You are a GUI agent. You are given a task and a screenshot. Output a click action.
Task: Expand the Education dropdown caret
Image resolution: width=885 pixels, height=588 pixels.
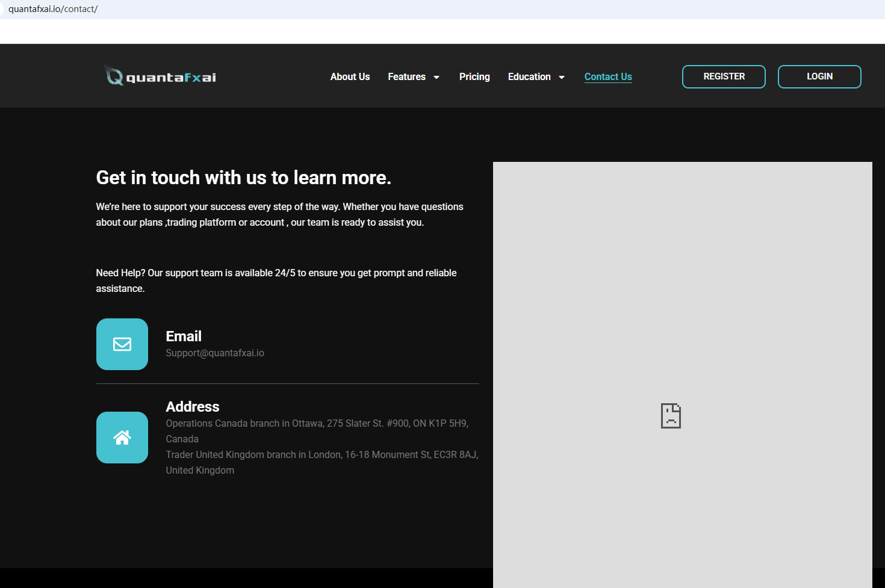click(x=562, y=77)
